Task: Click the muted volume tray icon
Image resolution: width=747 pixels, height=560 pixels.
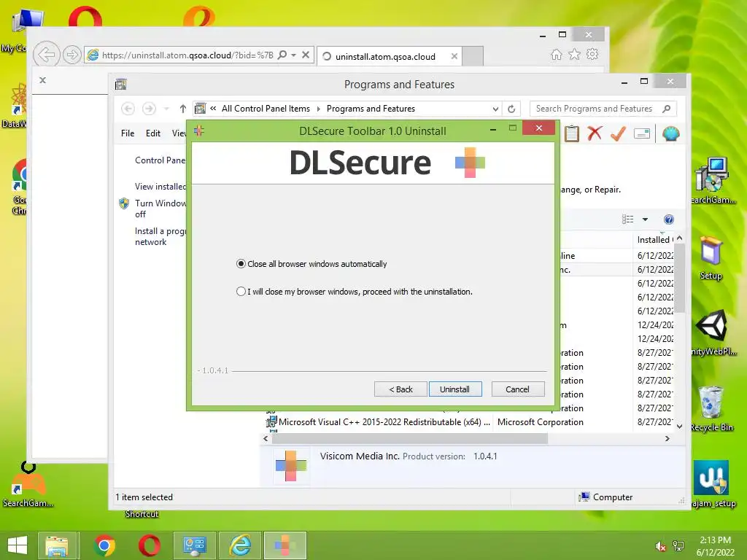Action: click(661, 546)
